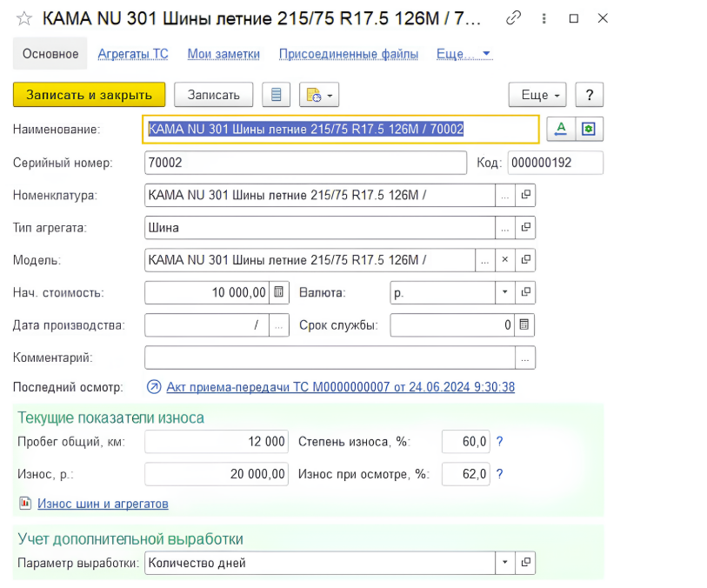
Task: Click the Срок службы value field
Action: 452,325
